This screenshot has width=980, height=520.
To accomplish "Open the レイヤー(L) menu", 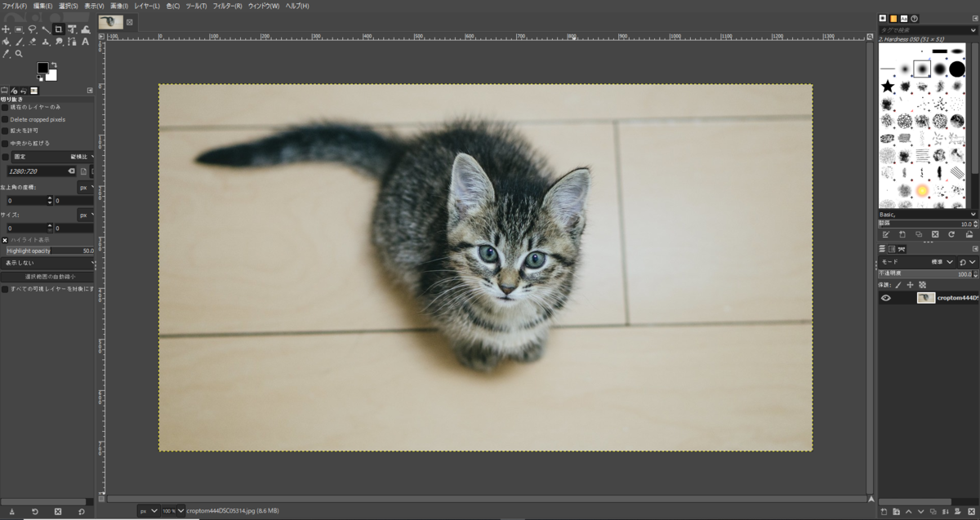I will 148,6.
